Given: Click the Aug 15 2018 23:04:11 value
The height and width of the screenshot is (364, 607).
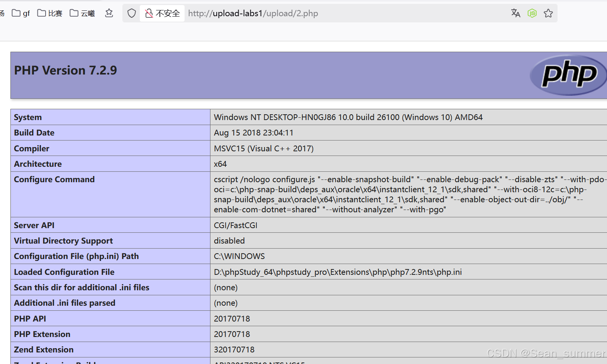Looking at the screenshot, I should [x=254, y=133].
